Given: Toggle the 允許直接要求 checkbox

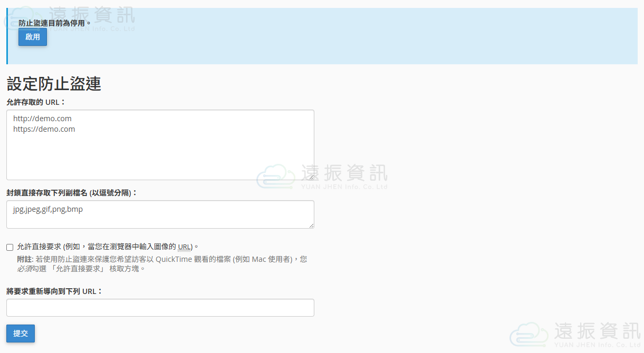Looking at the screenshot, I should pos(10,247).
